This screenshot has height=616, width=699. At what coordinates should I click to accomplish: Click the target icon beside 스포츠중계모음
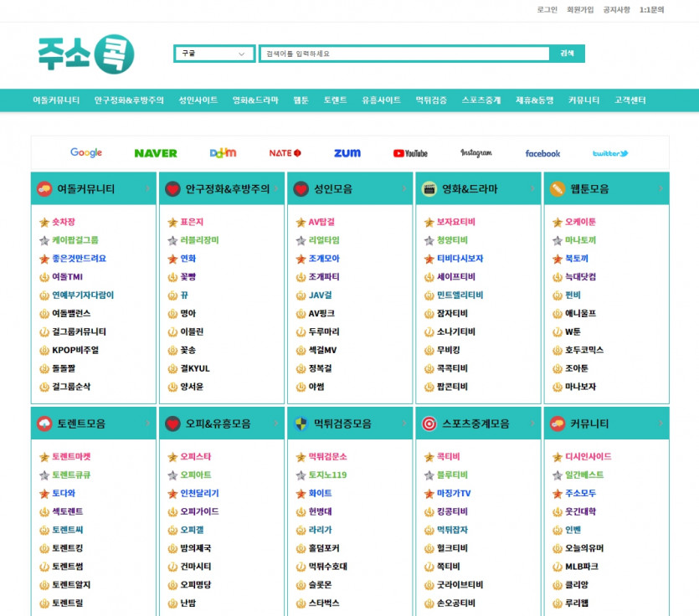click(x=429, y=424)
